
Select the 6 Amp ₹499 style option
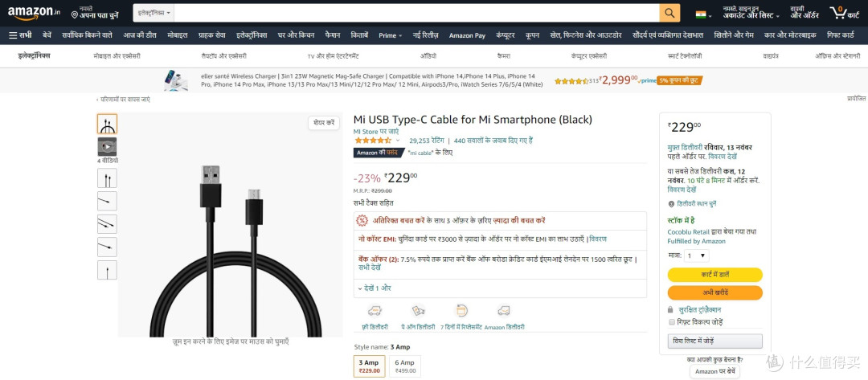point(404,366)
